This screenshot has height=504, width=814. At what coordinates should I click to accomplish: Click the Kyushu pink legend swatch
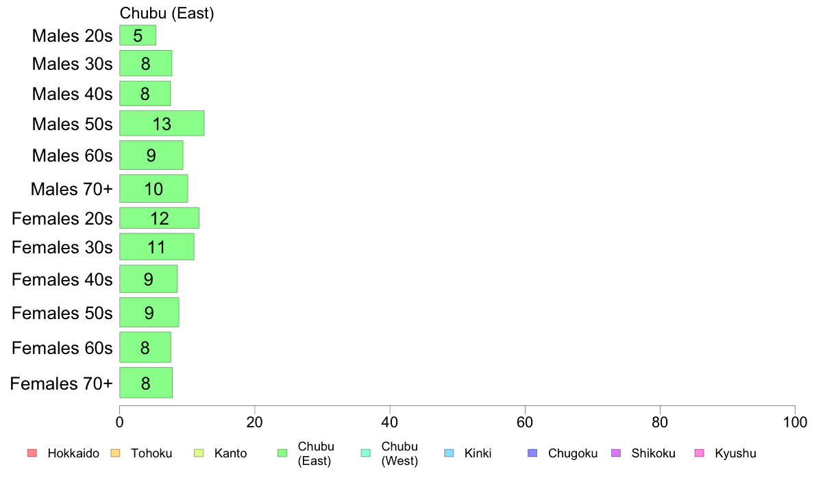point(700,453)
